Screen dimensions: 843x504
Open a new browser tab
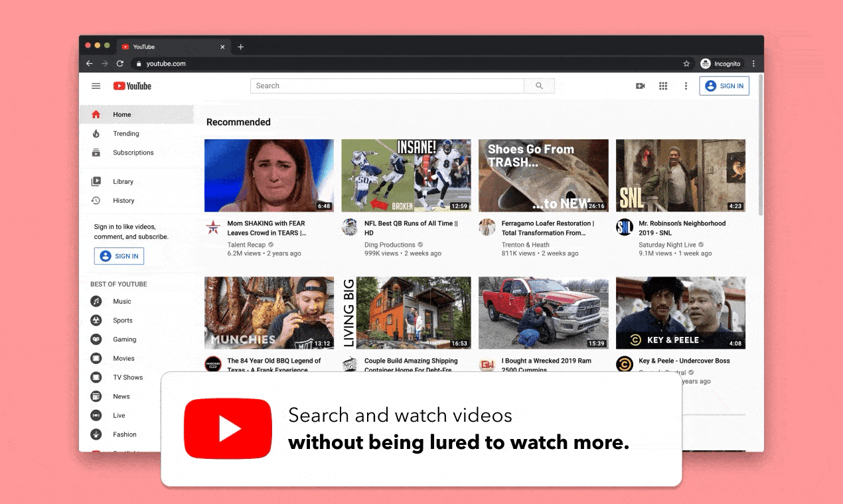point(241,47)
